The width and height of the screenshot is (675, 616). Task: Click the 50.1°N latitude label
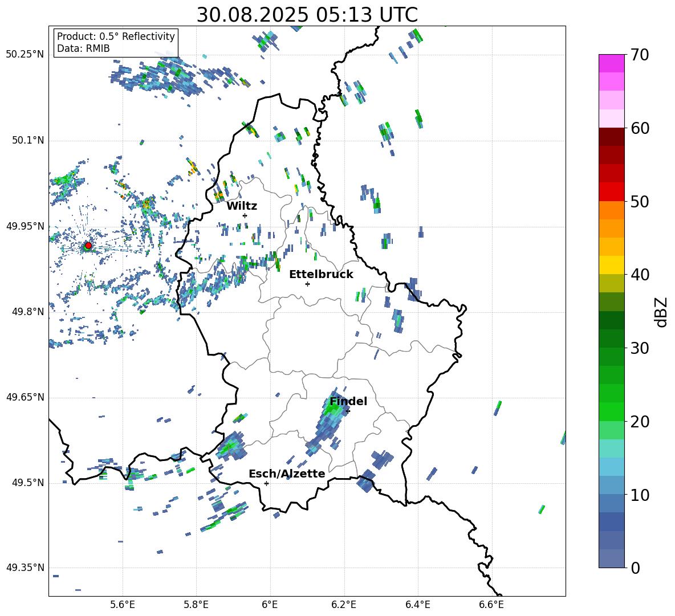coord(28,141)
